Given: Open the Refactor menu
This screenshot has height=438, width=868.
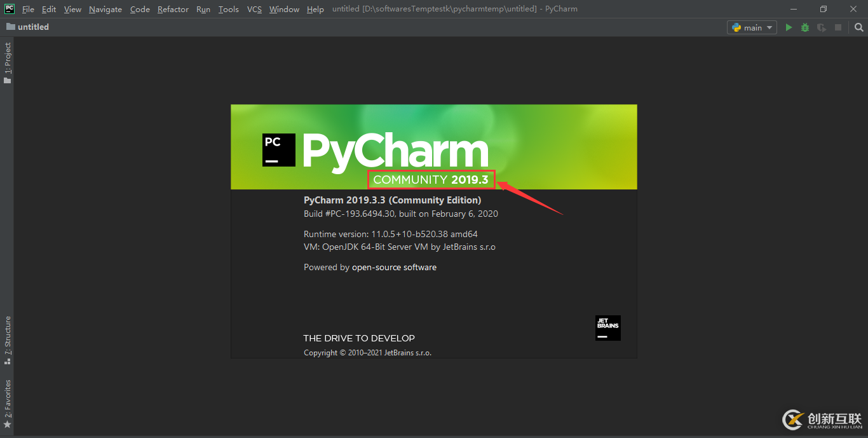Looking at the screenshot, I should pos(173,9).
